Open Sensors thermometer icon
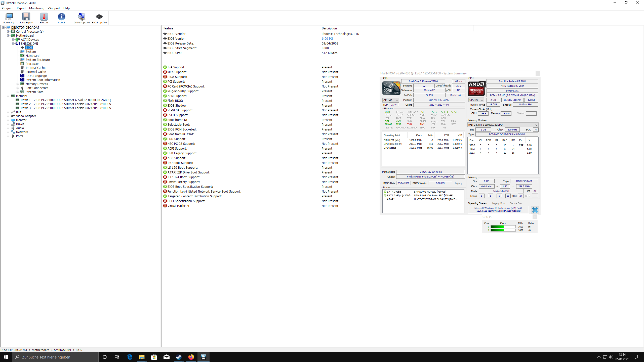644x362 pixels. tap(44, 18)
